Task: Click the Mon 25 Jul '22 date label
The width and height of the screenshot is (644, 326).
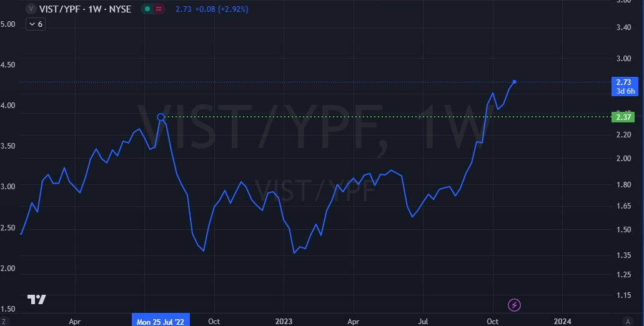Action: [162, 321]
